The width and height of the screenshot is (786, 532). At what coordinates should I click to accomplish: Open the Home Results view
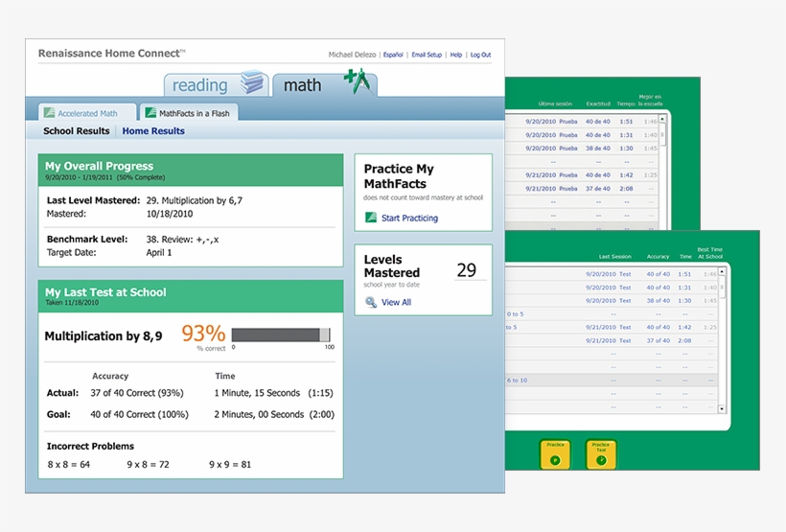(153, 131)
